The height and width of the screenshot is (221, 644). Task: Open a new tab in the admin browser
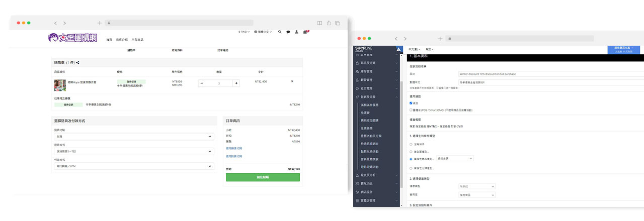(x=440, y=38)
